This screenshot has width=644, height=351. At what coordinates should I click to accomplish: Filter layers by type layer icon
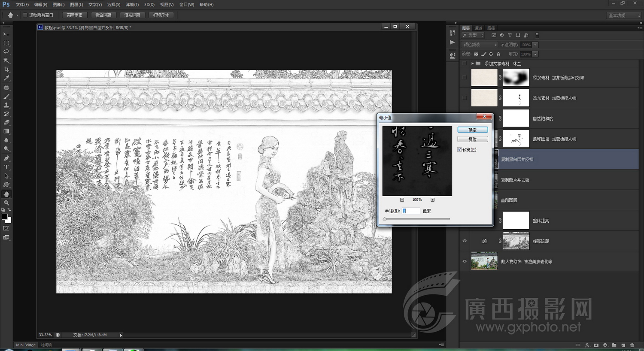tap(510, 35)
